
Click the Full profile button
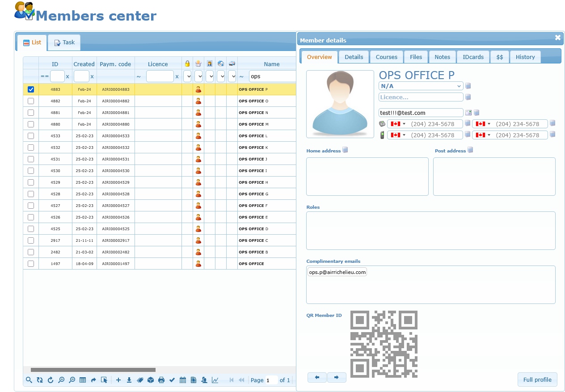coord(537,379)
